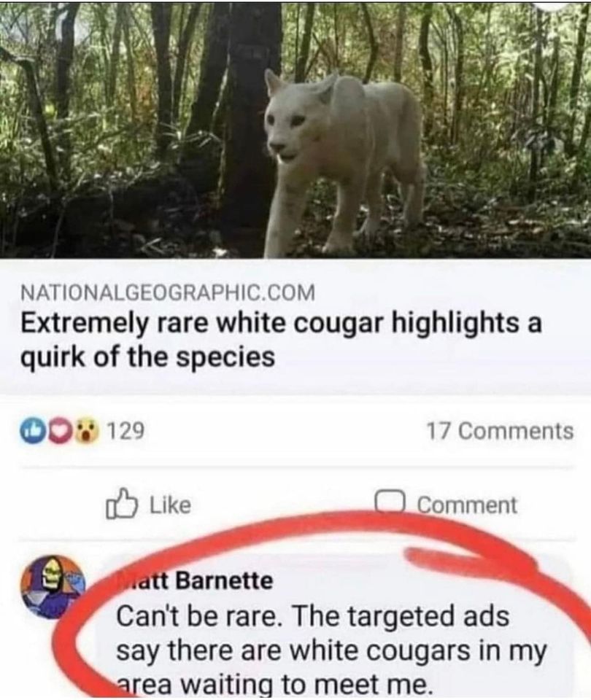View the 129 reactions count

(126, 431)
